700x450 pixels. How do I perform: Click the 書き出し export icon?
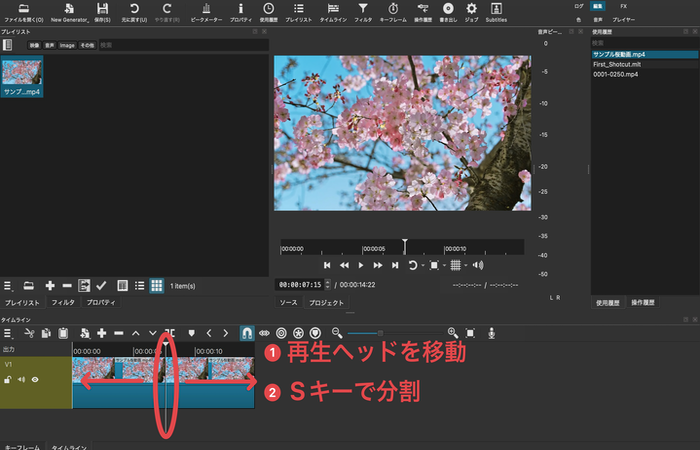448,10
